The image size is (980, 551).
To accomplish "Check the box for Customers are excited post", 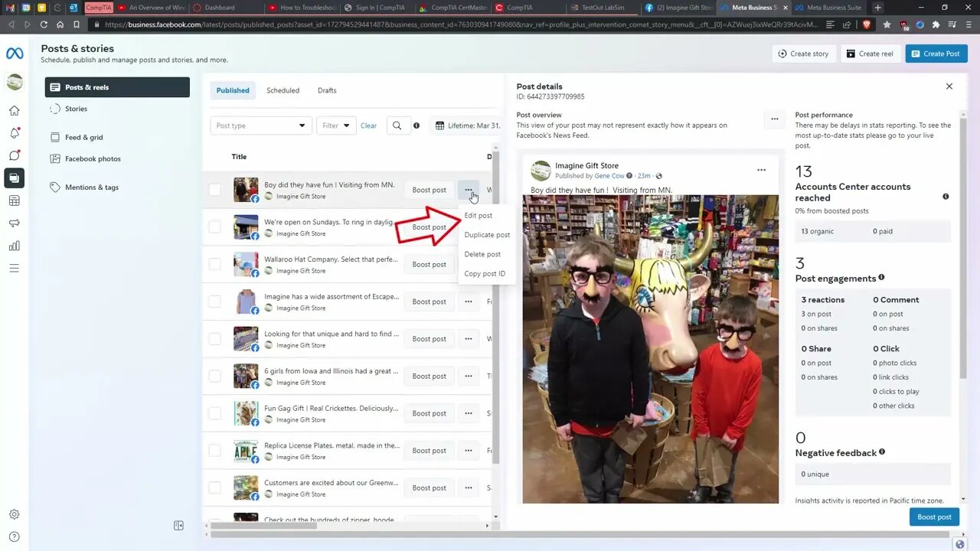I will point(215,487).
